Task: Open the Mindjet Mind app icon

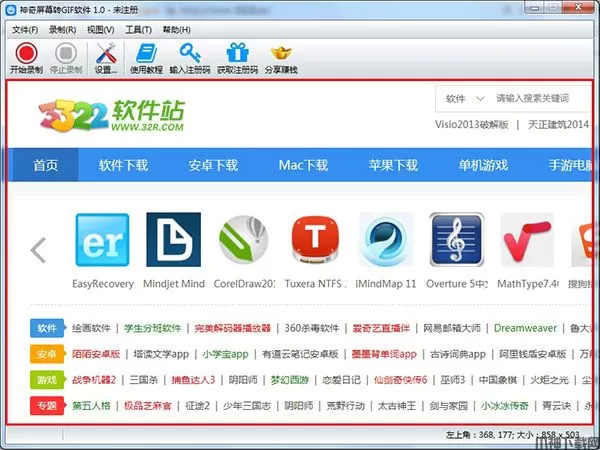Action: coord(173,240)
